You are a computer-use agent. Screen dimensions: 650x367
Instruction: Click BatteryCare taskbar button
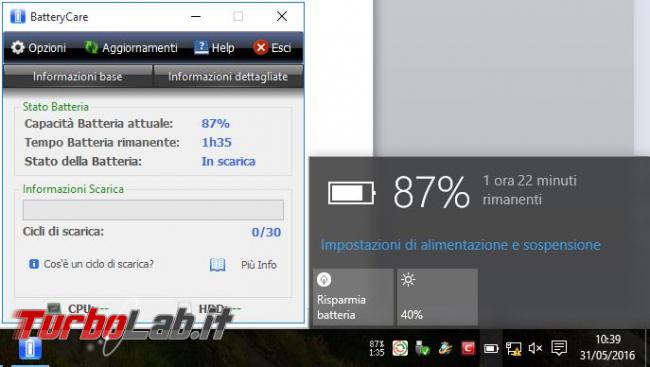point(30,348)
